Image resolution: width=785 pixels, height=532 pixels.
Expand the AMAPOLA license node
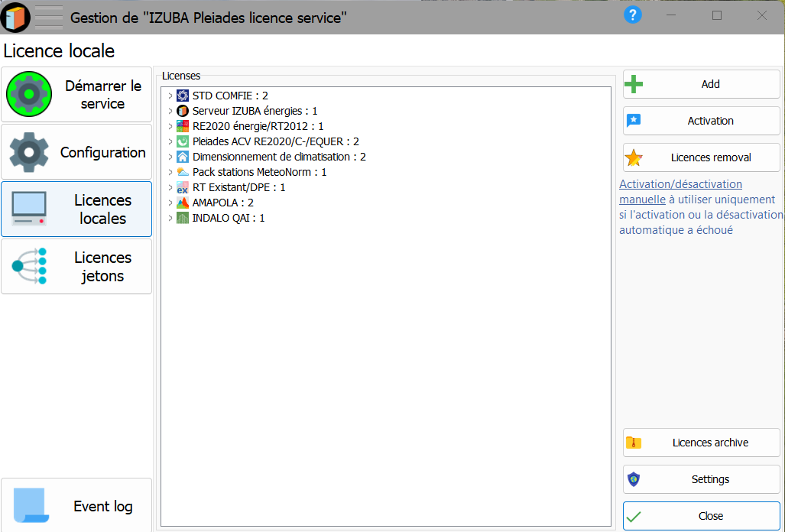(x=170, y=203)
